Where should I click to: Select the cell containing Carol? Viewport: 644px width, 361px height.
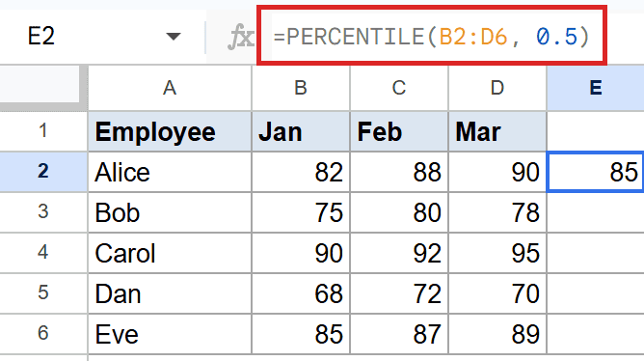[x=170, y=253]
